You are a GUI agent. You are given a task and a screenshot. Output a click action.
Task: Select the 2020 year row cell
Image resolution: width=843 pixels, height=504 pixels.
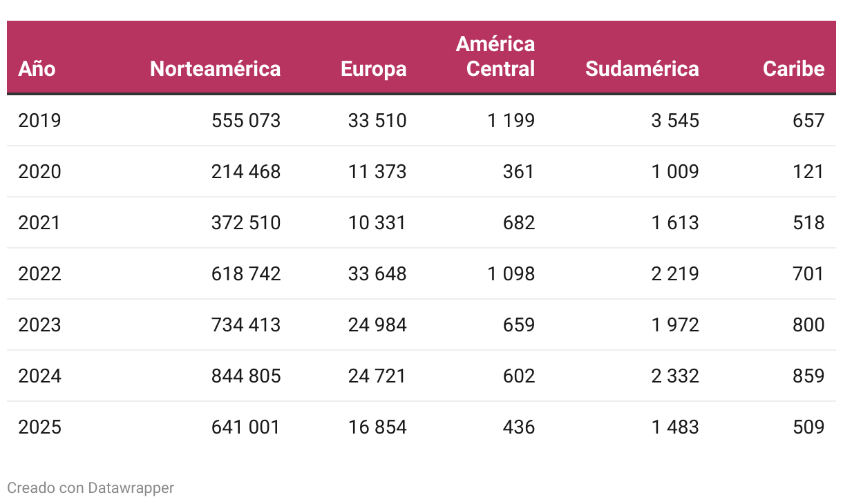coord(39,172)
